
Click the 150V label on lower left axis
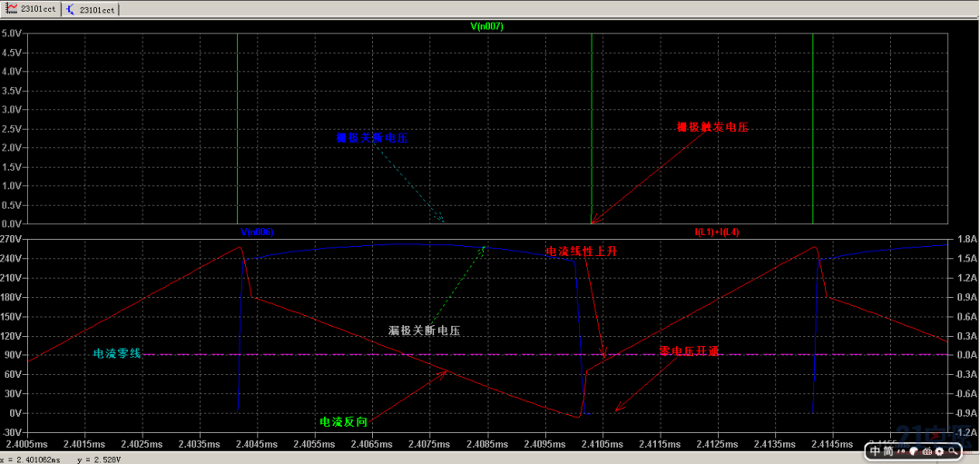pos(13,316)
